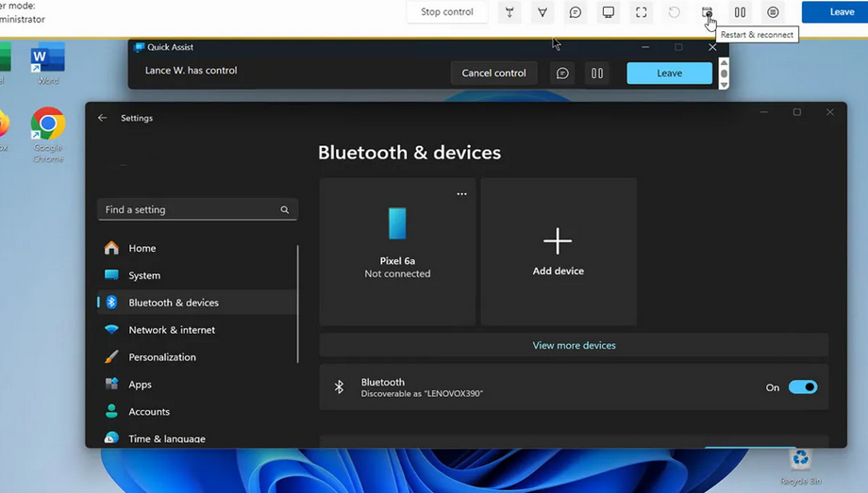Click Cancel control in Quick Assist

coord(493,73)
